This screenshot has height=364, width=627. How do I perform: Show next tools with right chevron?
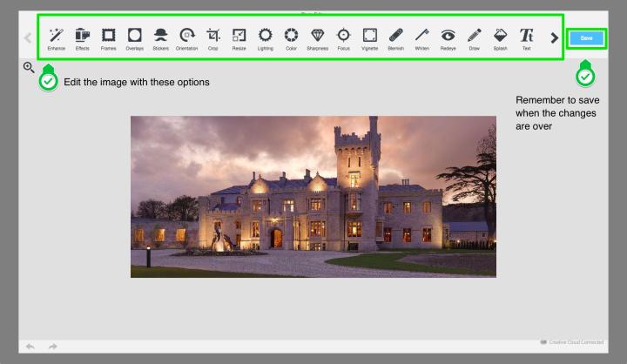coord(554,38)
